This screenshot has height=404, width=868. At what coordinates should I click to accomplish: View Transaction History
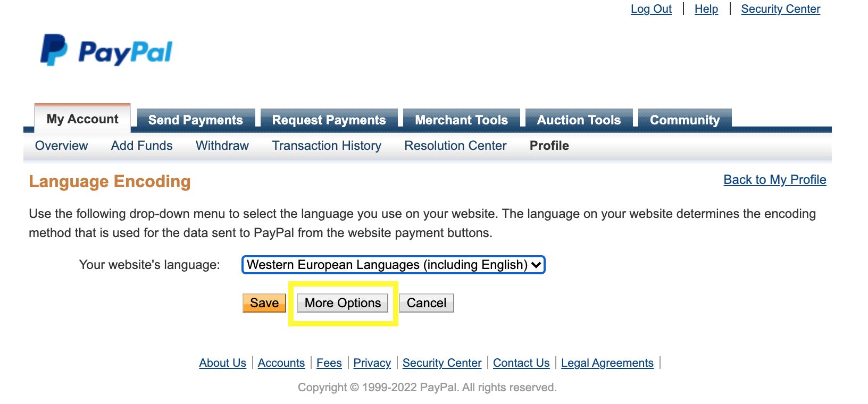(x=327, y=146)
